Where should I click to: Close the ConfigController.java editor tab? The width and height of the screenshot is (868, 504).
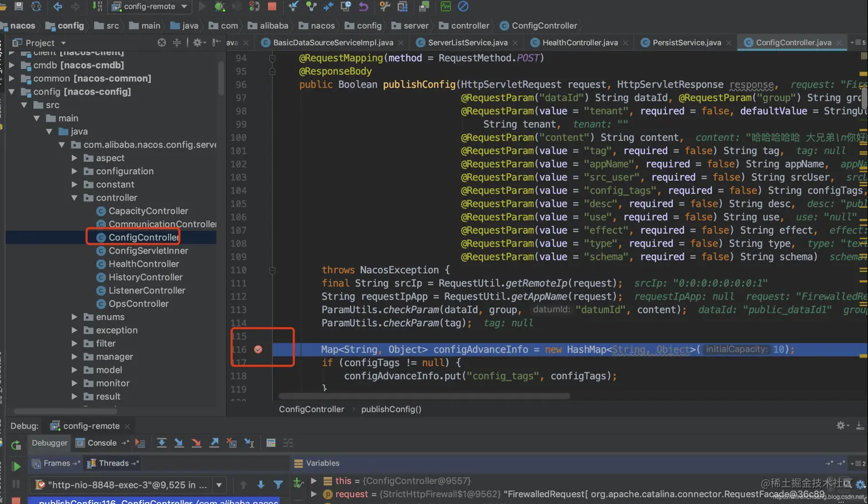point(839,42)
